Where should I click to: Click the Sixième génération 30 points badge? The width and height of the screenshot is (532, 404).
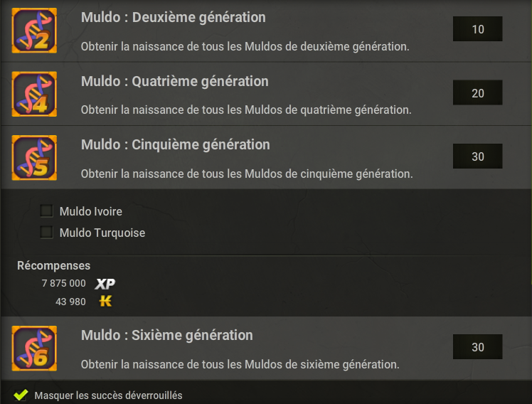pos(478,346)
